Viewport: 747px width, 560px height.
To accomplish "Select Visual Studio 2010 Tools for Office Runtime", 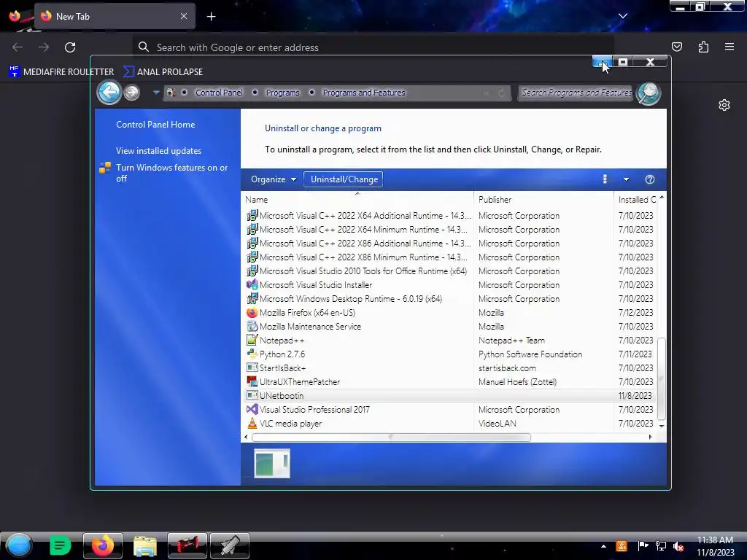I will (x=450, y=271).
